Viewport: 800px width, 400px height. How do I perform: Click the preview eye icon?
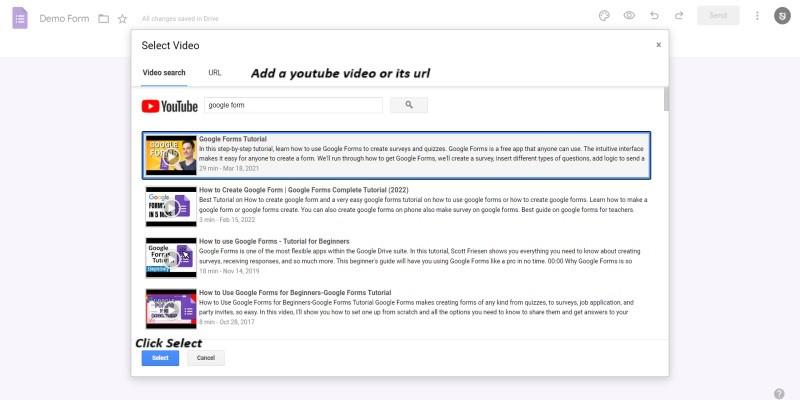(x=629, y=15)
